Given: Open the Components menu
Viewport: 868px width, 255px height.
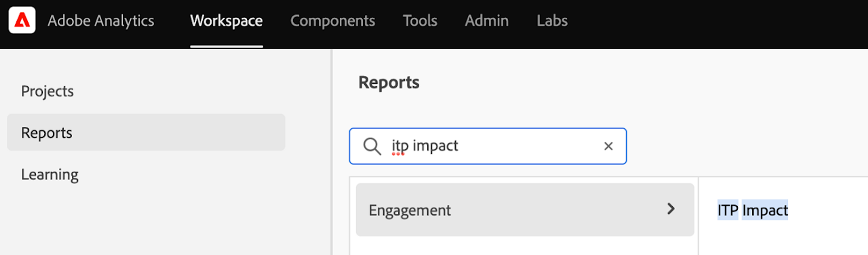Looking at the screenshot, I should pos(333,21).
